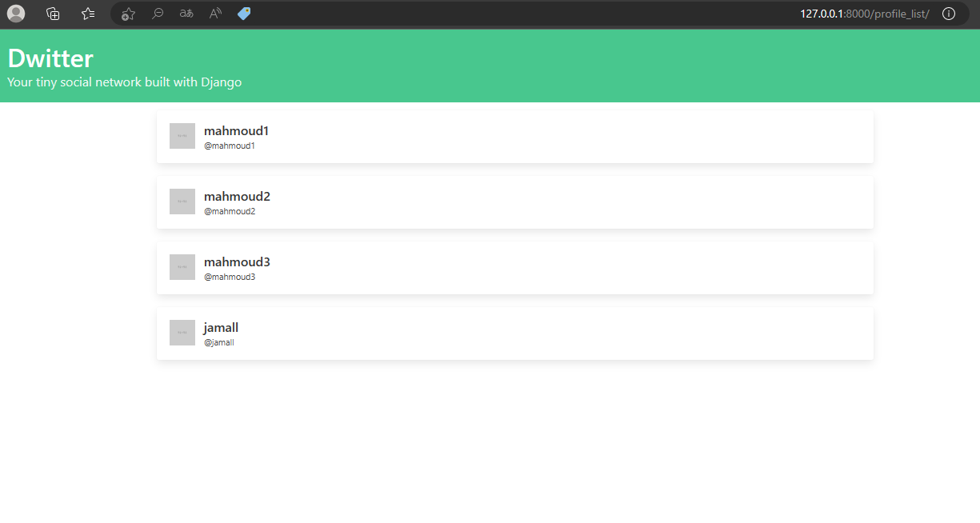The width and height of the screenshot is (980, 523).
Task: Click the zoom out magnifier icon
Action: coord(158,14)
